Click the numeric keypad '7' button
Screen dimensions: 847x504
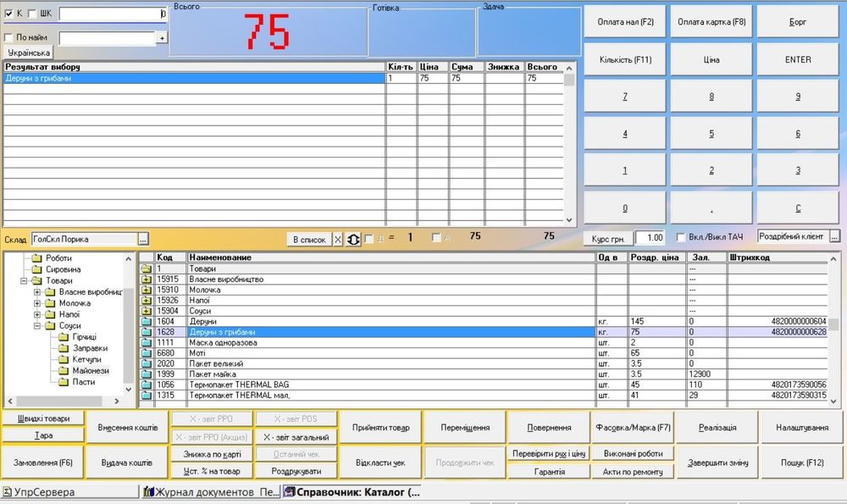(625, 97)
